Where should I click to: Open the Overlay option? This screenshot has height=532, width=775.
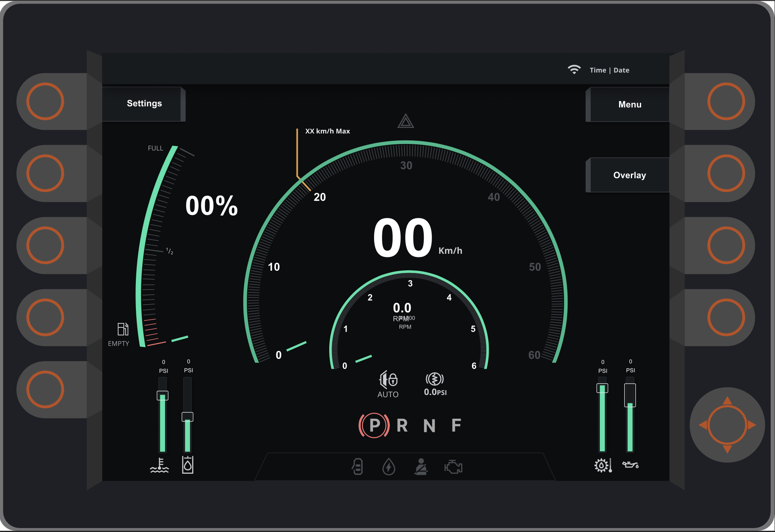[629, 175]
